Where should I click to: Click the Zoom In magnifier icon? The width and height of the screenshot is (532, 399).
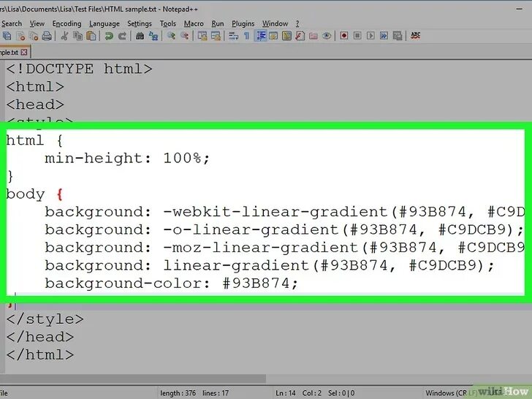click(x=171, y=36)
